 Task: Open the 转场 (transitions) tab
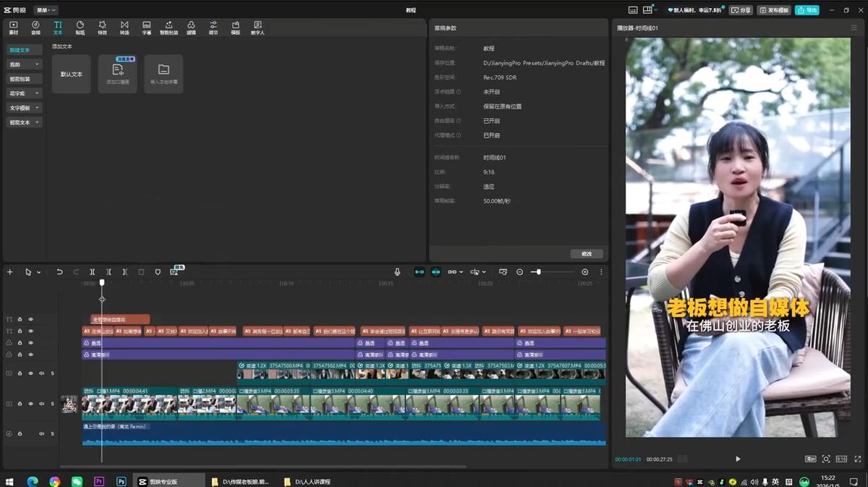tap(124, 27)
